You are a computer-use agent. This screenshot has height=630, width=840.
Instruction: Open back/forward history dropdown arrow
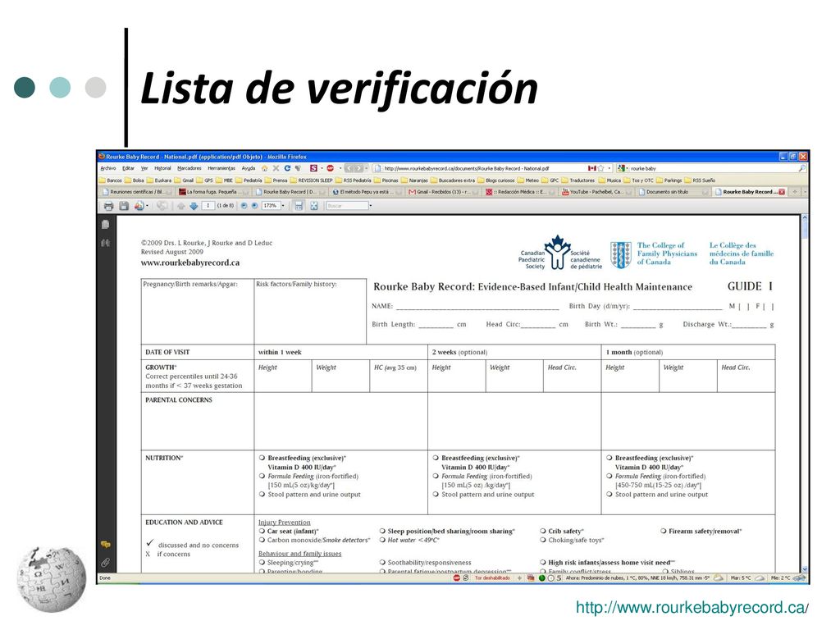point(366,168)
